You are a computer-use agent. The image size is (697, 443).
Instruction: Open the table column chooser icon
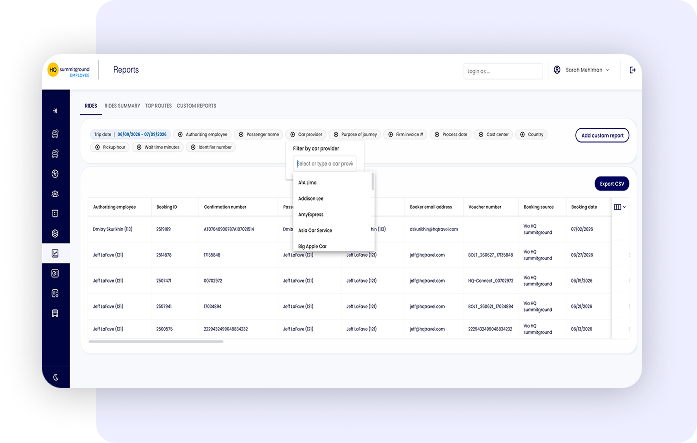point(620,207)
